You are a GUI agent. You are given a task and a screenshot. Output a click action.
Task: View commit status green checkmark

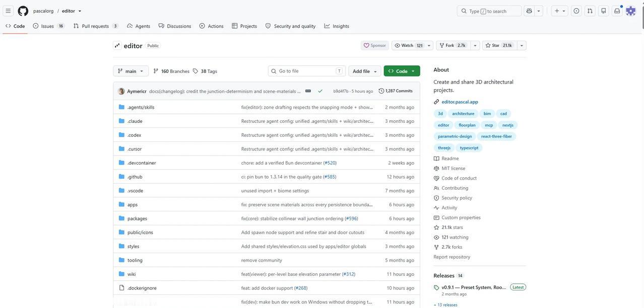(320, 91)
